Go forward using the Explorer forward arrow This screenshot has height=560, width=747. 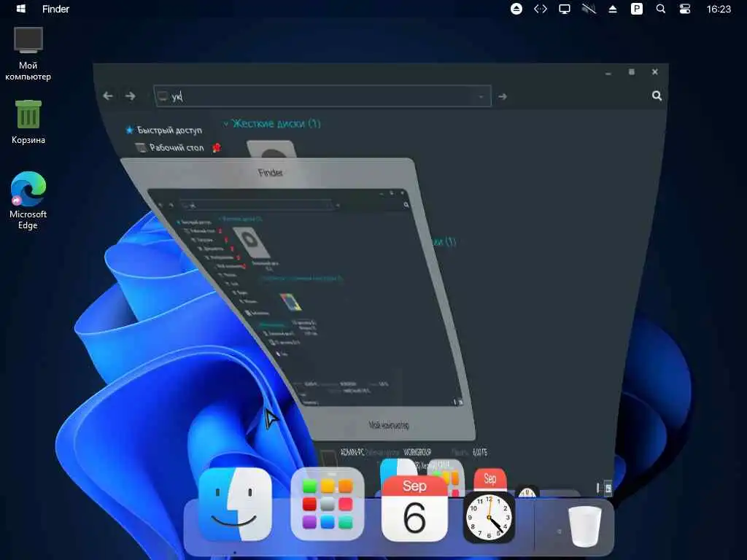click(130, 96)
